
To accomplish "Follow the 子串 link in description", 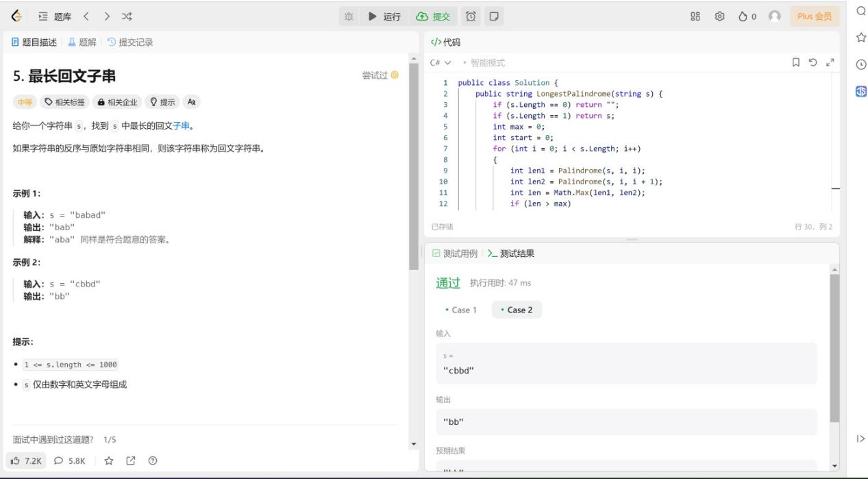I will pyautogui.click(x=182, y=126).
